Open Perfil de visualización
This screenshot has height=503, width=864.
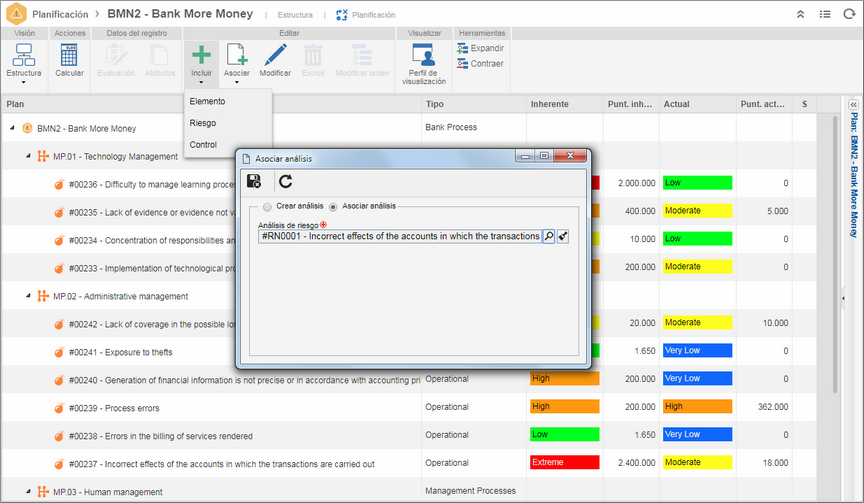tap(423, 64)
